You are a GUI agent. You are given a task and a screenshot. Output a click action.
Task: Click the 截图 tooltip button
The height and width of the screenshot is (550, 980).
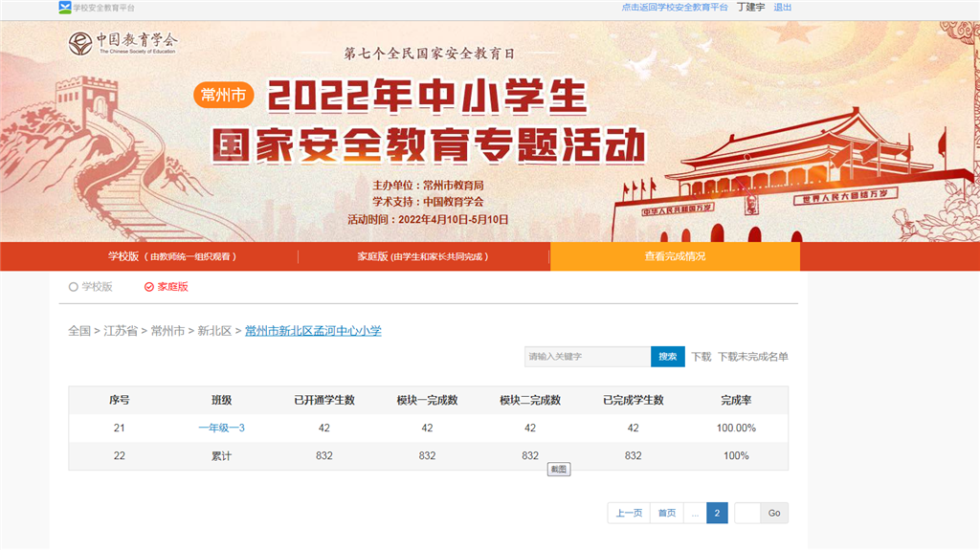coord(559,470)
